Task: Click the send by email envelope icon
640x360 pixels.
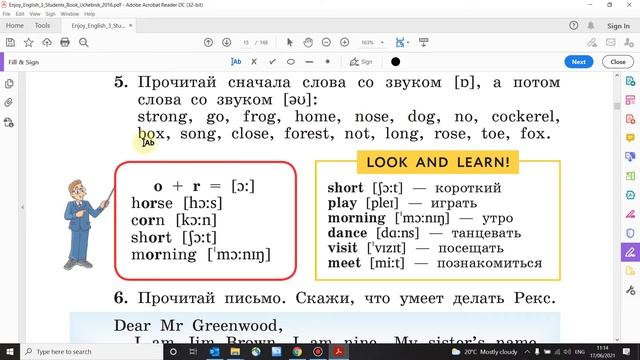Action: pyautogui.click(x=611, y=42)
